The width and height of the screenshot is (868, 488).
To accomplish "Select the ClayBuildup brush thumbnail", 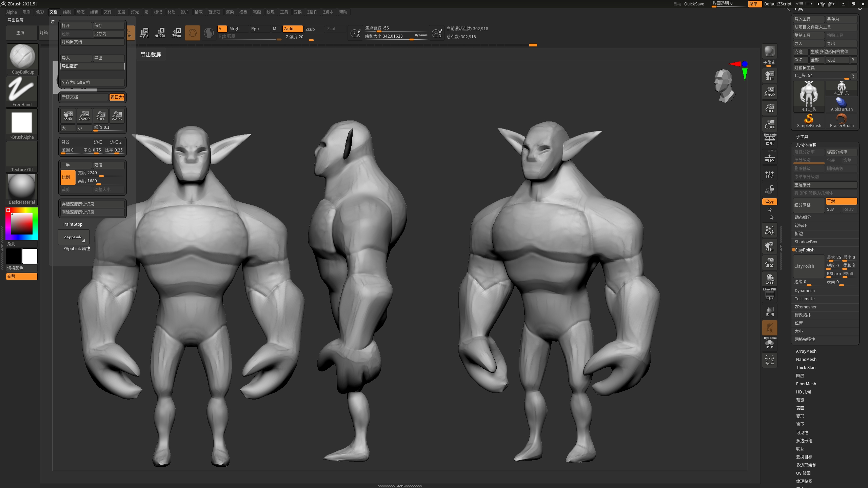I will 22,59.
